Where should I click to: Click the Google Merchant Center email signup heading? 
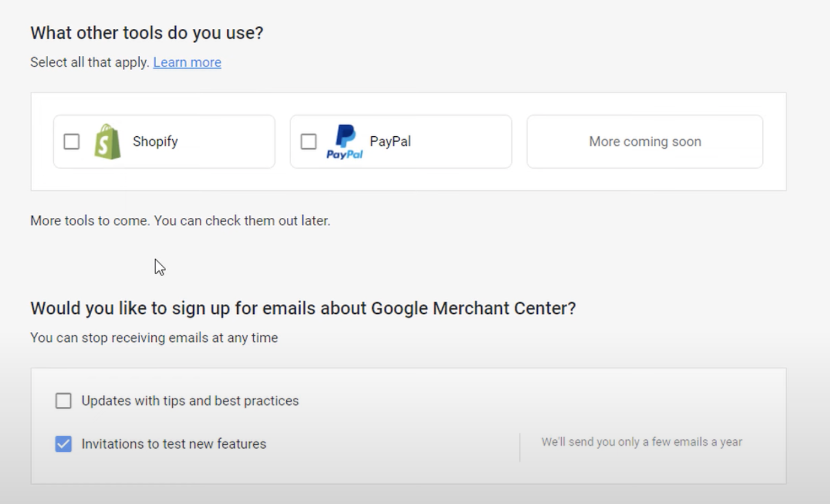pyautogui.click(x=303, y=308)
